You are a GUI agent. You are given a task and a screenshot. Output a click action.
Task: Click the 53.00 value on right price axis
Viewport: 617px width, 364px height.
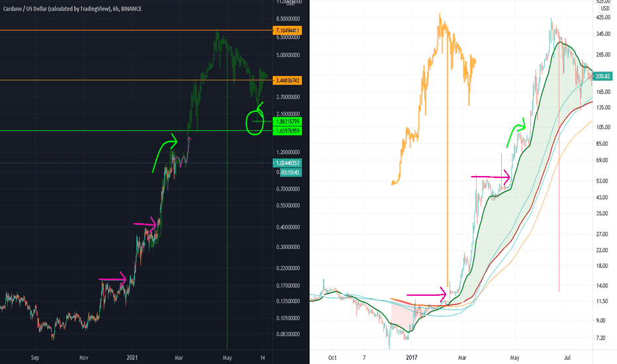pos(603,181)
